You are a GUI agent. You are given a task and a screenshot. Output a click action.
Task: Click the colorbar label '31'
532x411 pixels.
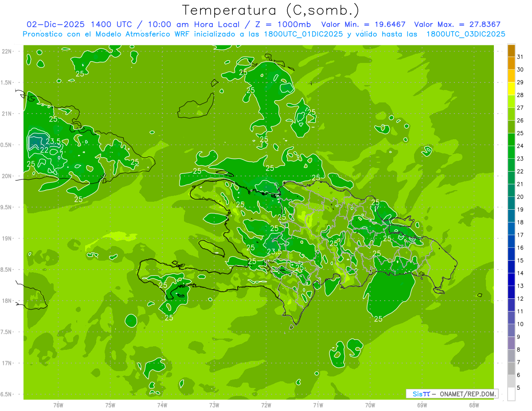(520, 56)
